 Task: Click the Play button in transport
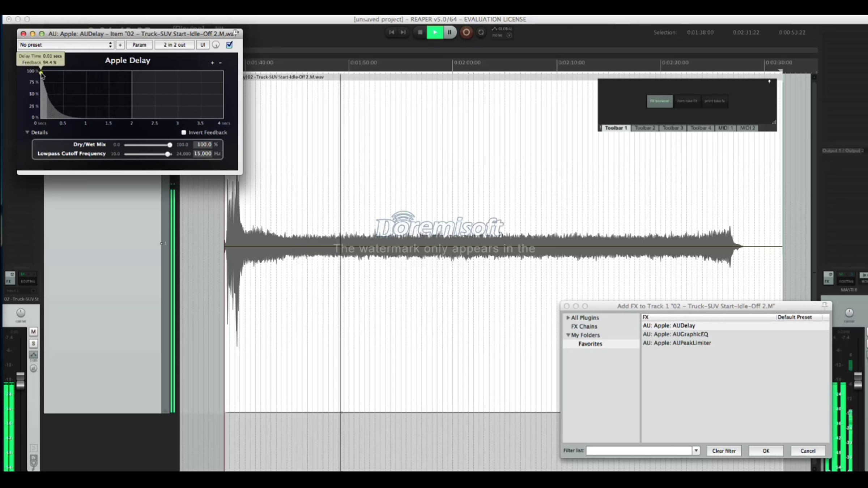pyautogui.click(x=435, y=33)
